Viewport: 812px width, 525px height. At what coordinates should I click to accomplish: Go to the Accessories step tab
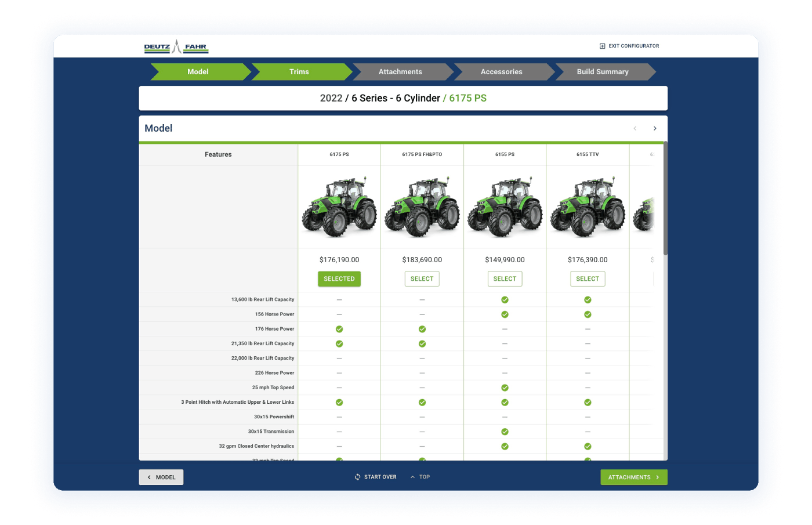pyautogui.click(x=504, y=72)
